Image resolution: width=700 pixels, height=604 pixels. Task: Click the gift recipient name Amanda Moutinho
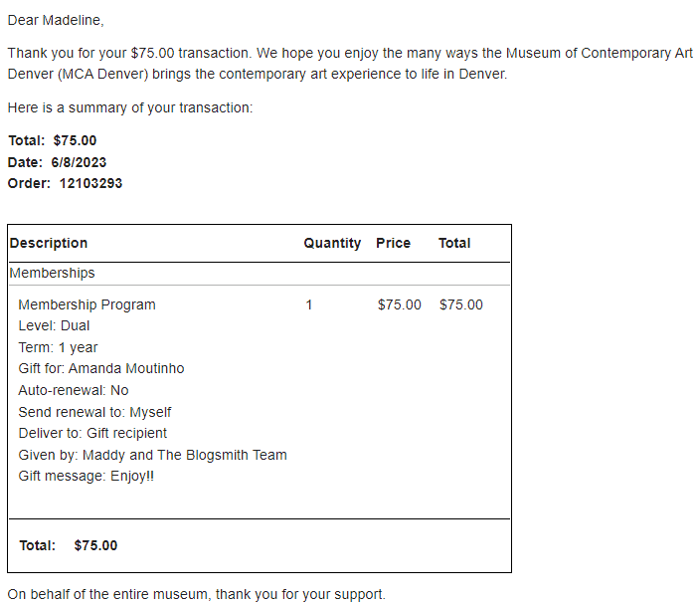[126, 368]
